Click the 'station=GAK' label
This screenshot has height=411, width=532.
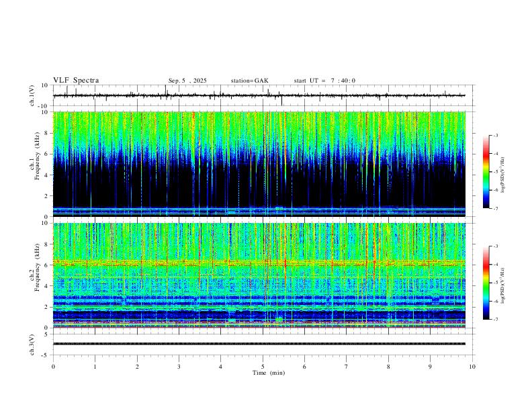(249, 81)
